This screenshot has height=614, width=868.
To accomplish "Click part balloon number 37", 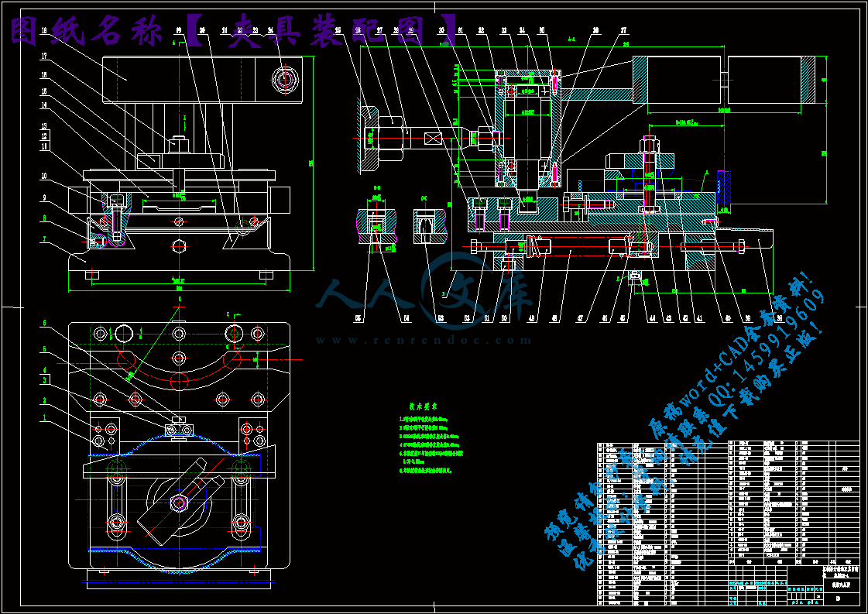I will click(623, 31).
